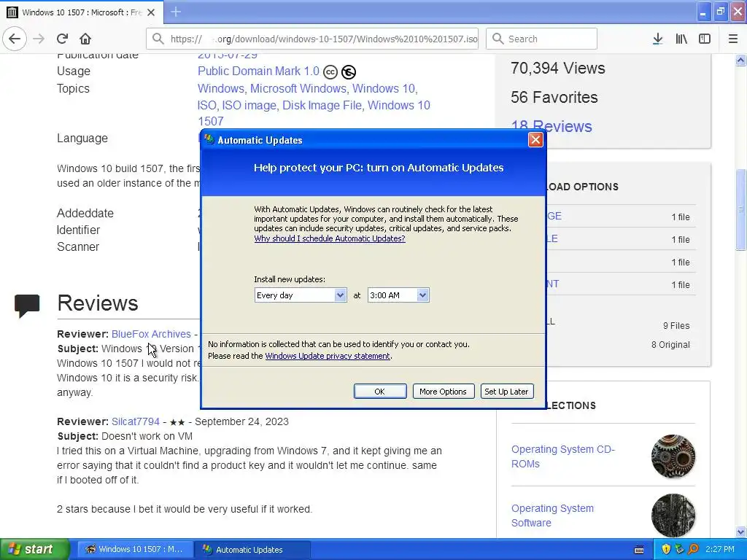747x560 pixels.
Task: Click the public domain mark icon
Action: (349, 72)
